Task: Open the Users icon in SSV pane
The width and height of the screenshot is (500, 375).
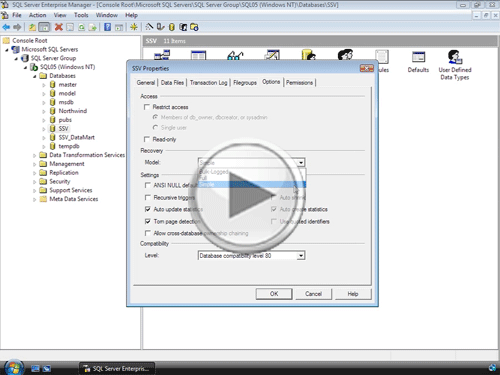Action: point(309,55)
